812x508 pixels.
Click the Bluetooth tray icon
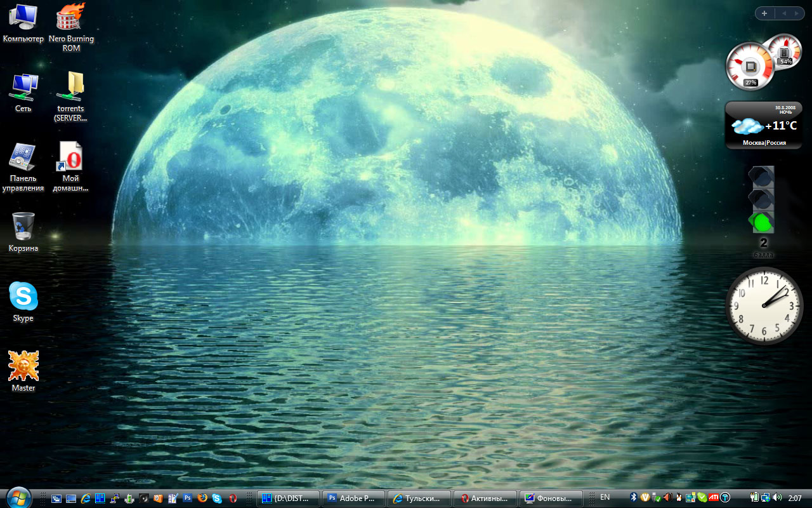(x=634, y=497)
